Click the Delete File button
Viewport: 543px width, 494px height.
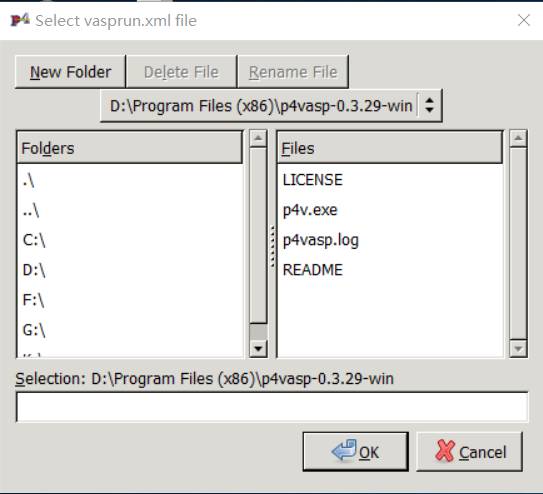pyautogui.click(x=181, y=72)
